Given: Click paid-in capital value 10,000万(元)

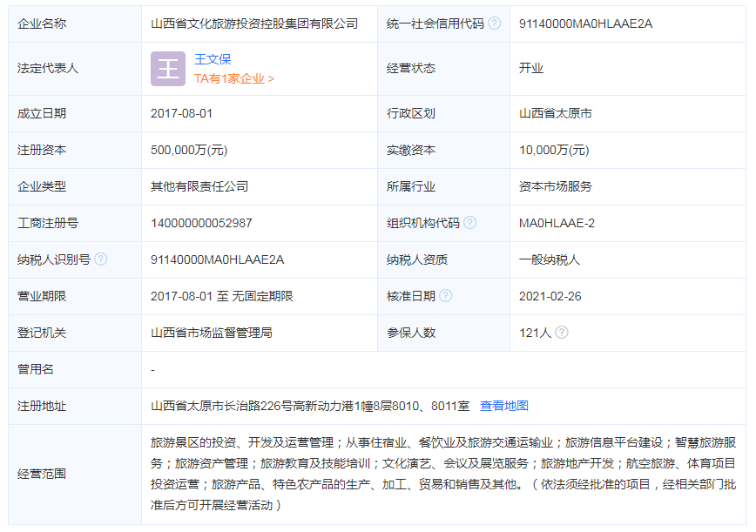Looking at the screenshot, I should tap(554, 150).
